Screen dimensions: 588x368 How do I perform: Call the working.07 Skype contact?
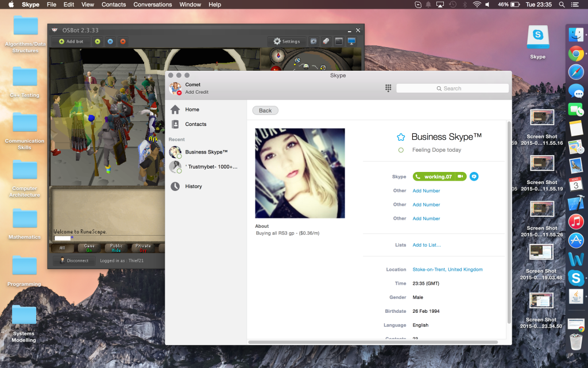tap(434, 177)
